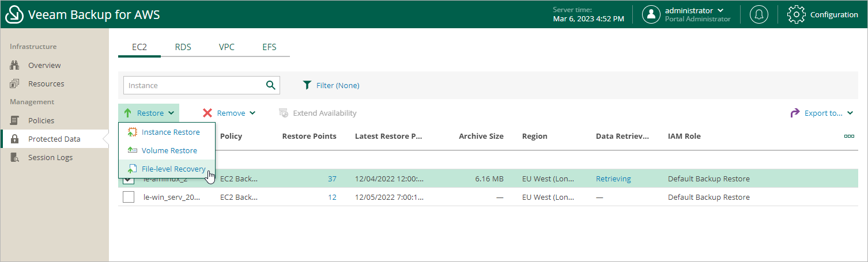Screen dimensions: 868x262
Task: Click the green Restore arrow icon
Action: point(128,113)
